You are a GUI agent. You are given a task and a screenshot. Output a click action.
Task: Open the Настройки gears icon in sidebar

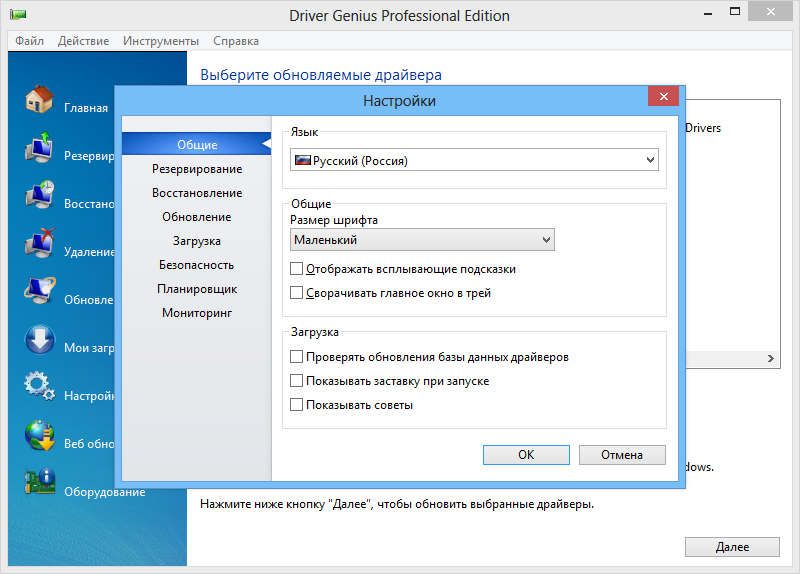coord(39,386)
